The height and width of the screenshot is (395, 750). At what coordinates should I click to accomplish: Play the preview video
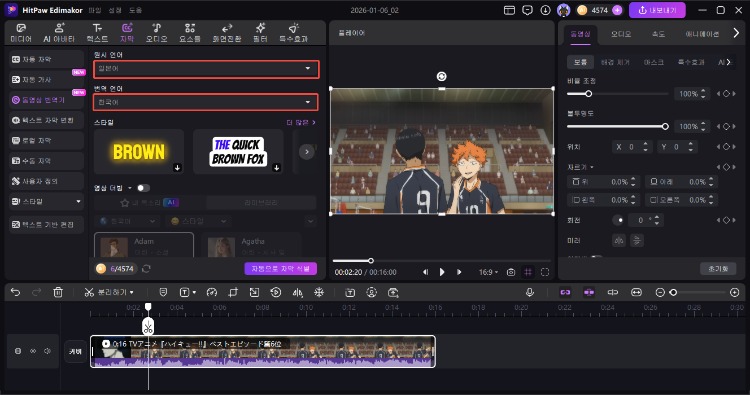442,272
